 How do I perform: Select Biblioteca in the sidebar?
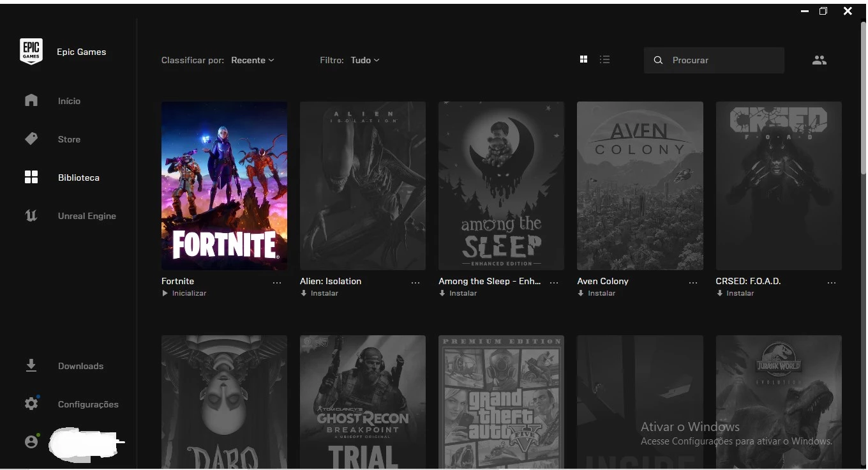click(x=78, y=178)
